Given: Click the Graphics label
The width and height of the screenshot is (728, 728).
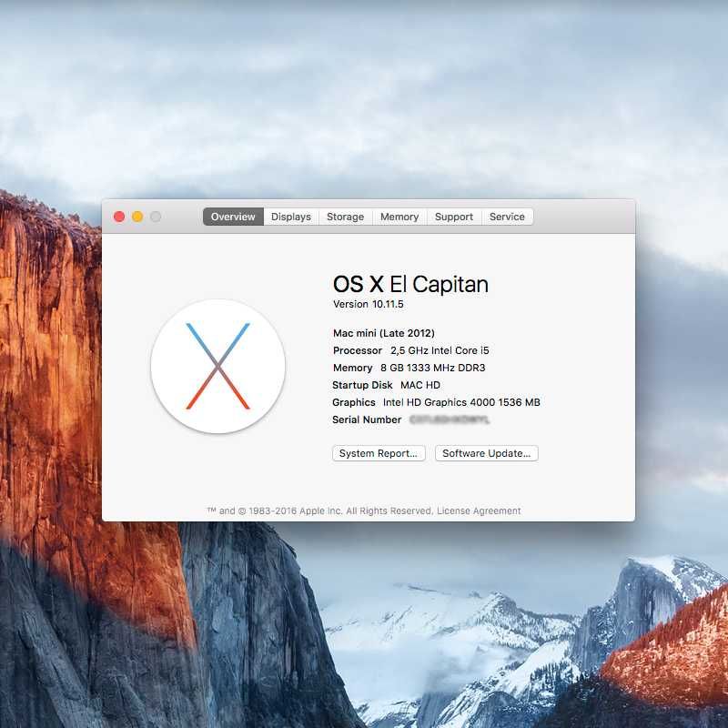Looking at the screenshot, I should (354, 402).
